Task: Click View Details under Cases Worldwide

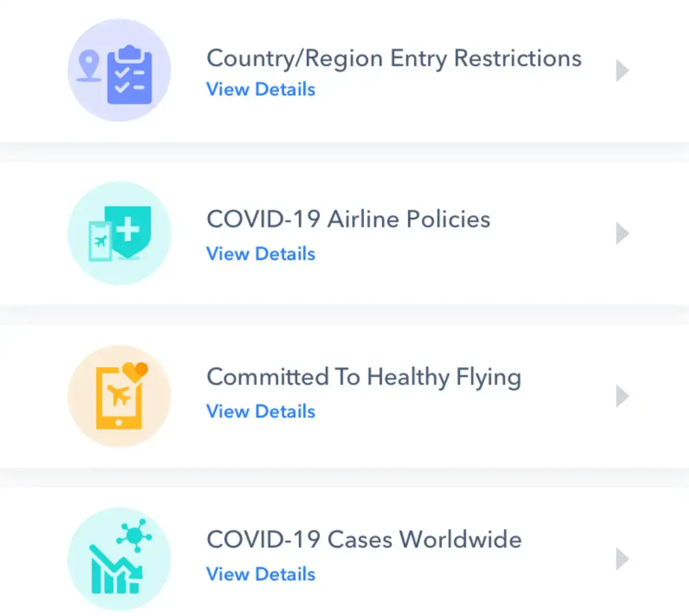Action: pyautogui.click(x=261, y=574)
